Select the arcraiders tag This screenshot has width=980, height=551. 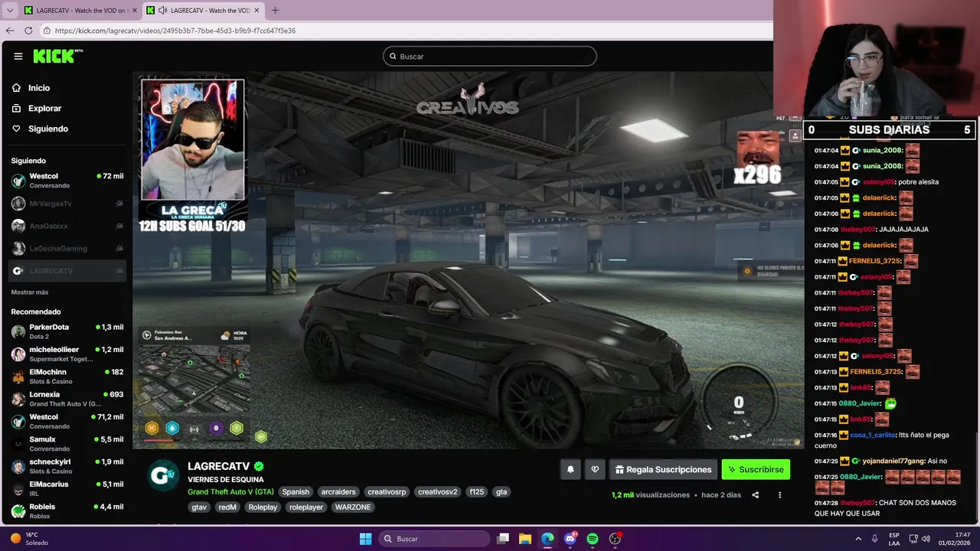tap(338, 492)
